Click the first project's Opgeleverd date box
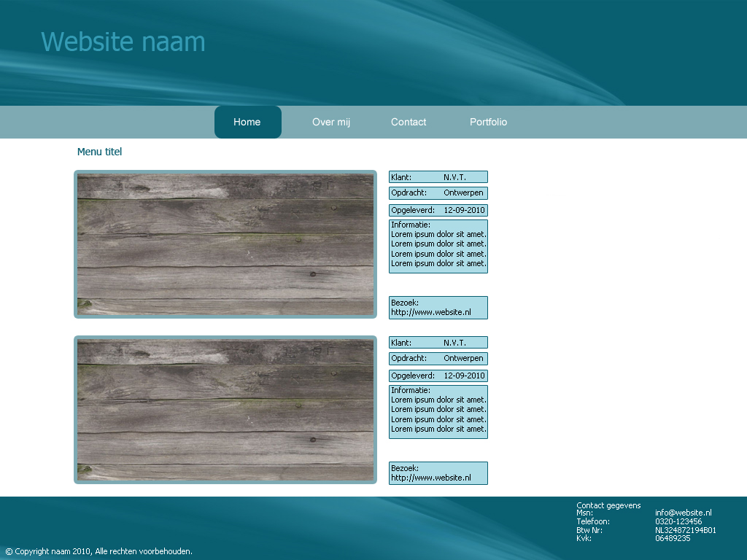Image resolution: width=747 pixels, height=560 pixels. [x=438, y=210]
